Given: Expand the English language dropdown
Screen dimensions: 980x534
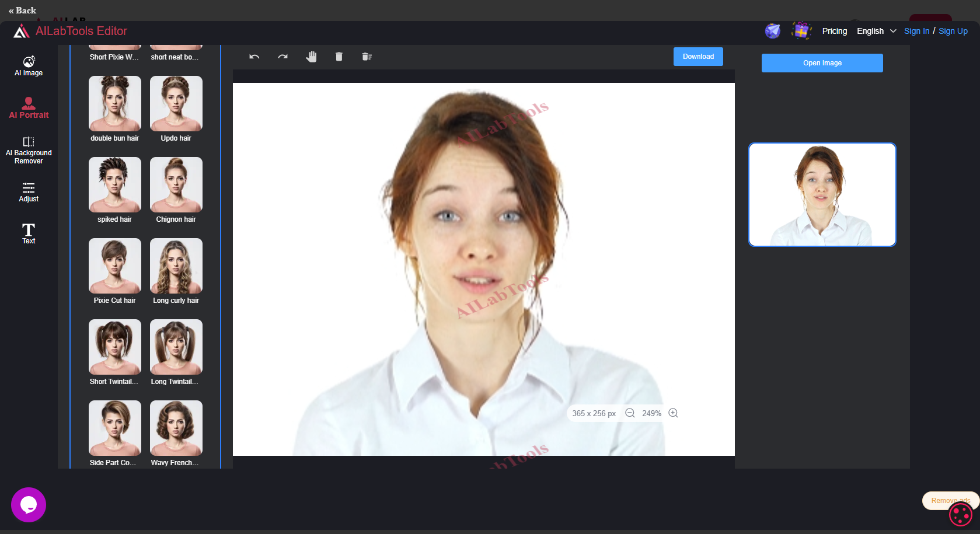Looking at the screenshot, I should click(876, 31).
